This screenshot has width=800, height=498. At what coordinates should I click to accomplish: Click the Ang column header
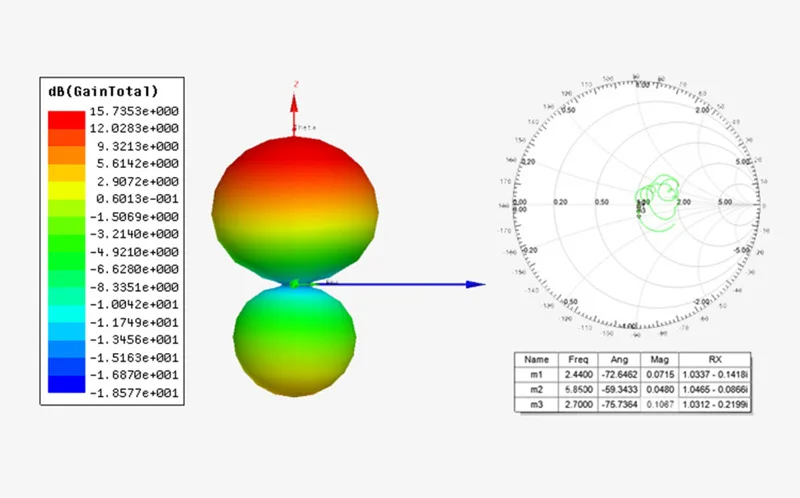coord(619,359)
